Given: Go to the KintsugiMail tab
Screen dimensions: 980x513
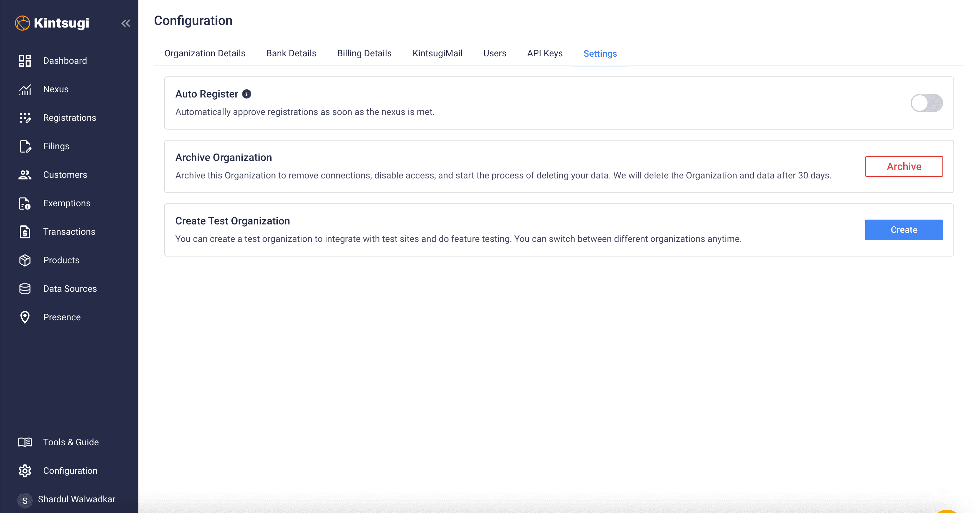Looking at the screenshot, I should click(437, 53).
